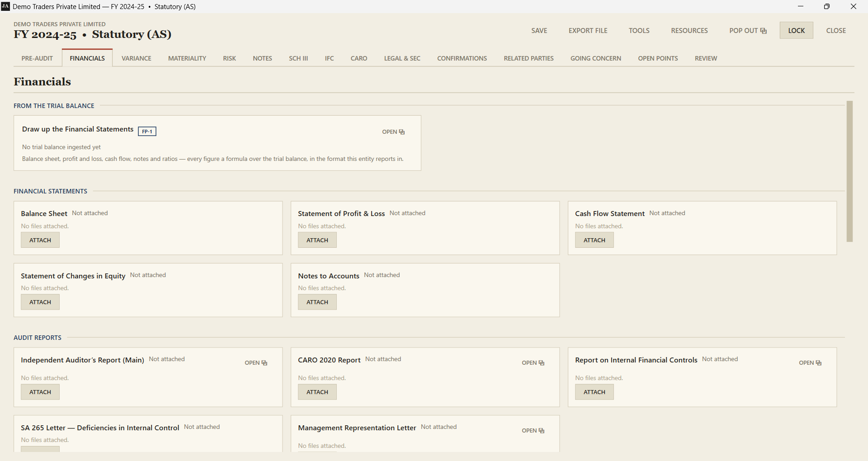Open the RISK tab

230,58
